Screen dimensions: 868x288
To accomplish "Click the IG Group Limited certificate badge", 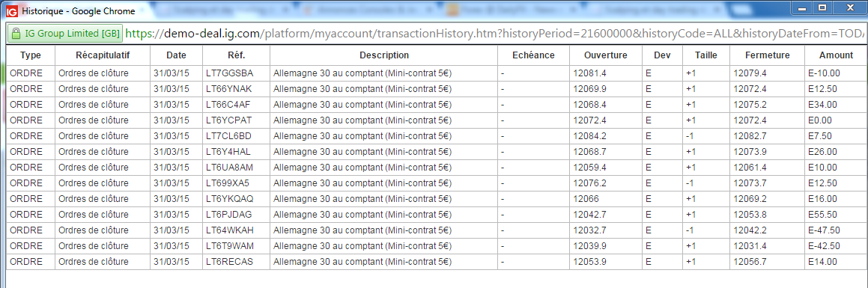I will pos(64,33).
